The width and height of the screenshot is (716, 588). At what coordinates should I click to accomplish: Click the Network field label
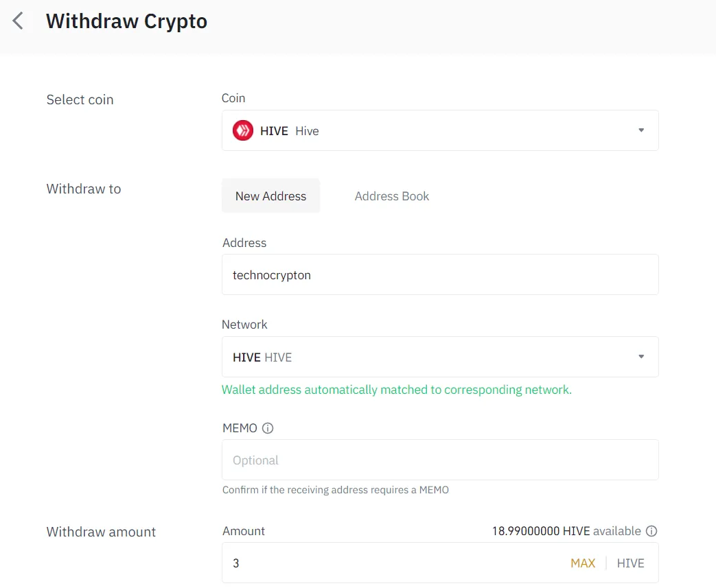(x=244, y=325)
